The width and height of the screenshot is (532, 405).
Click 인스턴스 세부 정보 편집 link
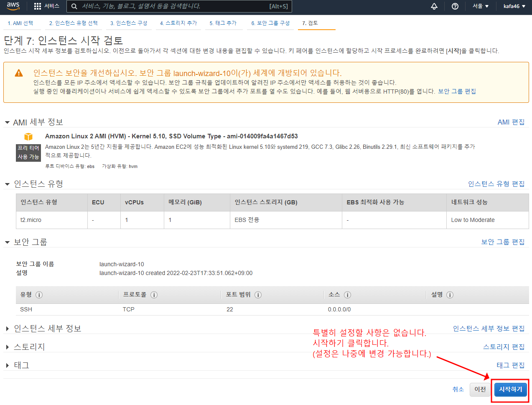tap(489, 329)
